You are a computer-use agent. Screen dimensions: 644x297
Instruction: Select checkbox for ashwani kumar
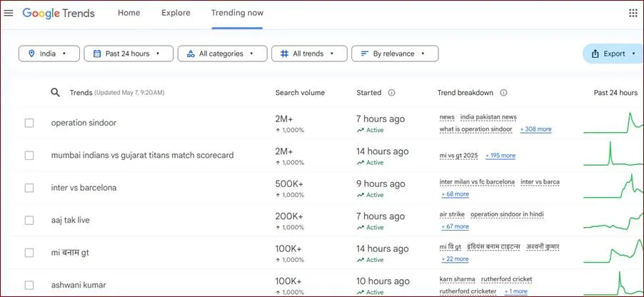tap(29, 285)
